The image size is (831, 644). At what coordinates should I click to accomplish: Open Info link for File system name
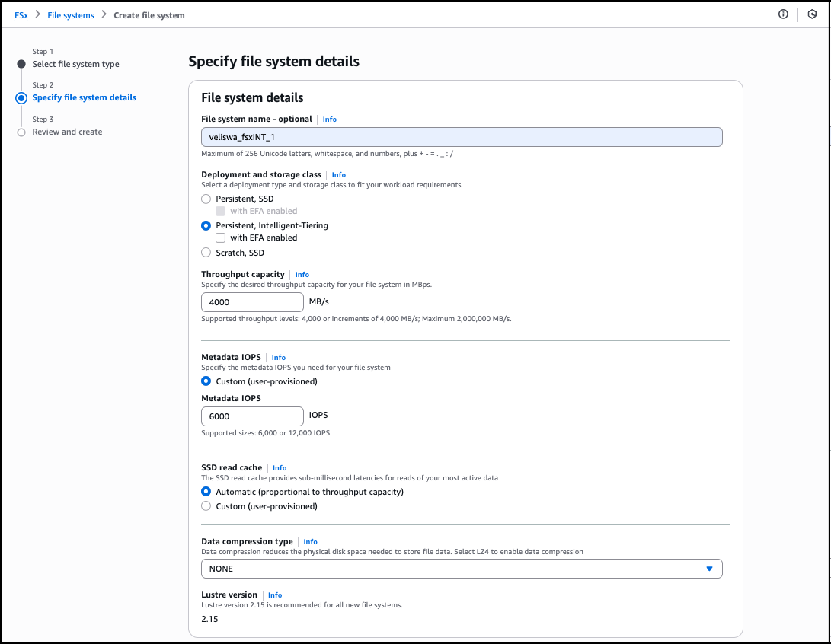[329, 120]
